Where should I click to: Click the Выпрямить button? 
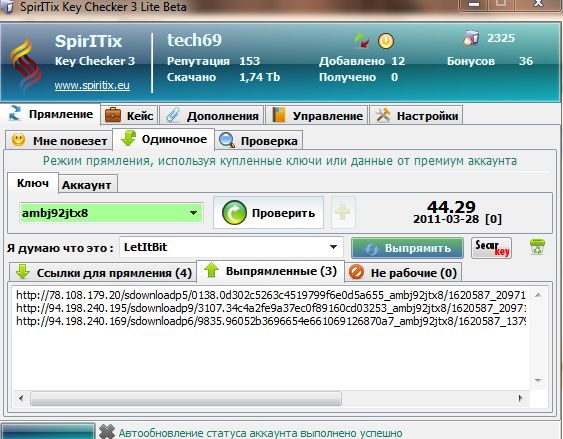(x=407, y=248)
